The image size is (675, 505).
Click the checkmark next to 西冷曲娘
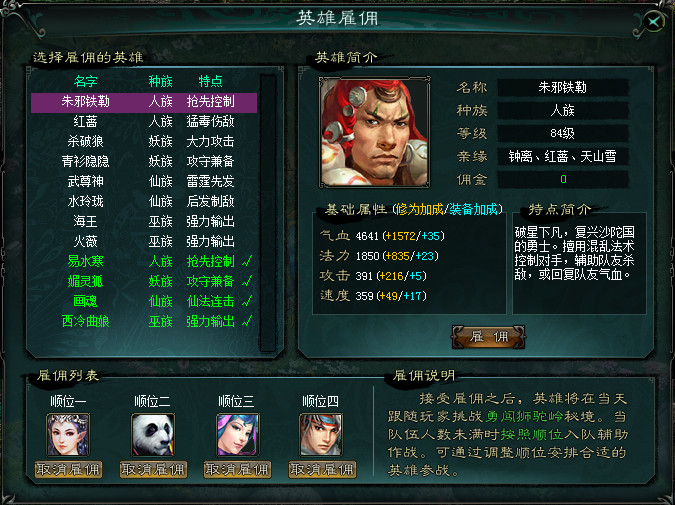(x=247, y=321)
